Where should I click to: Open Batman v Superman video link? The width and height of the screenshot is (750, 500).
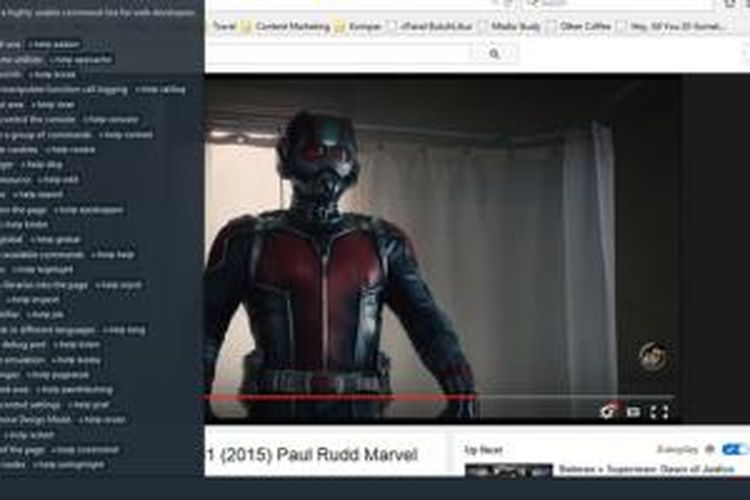pyautogui.click(x=646, y=469)
